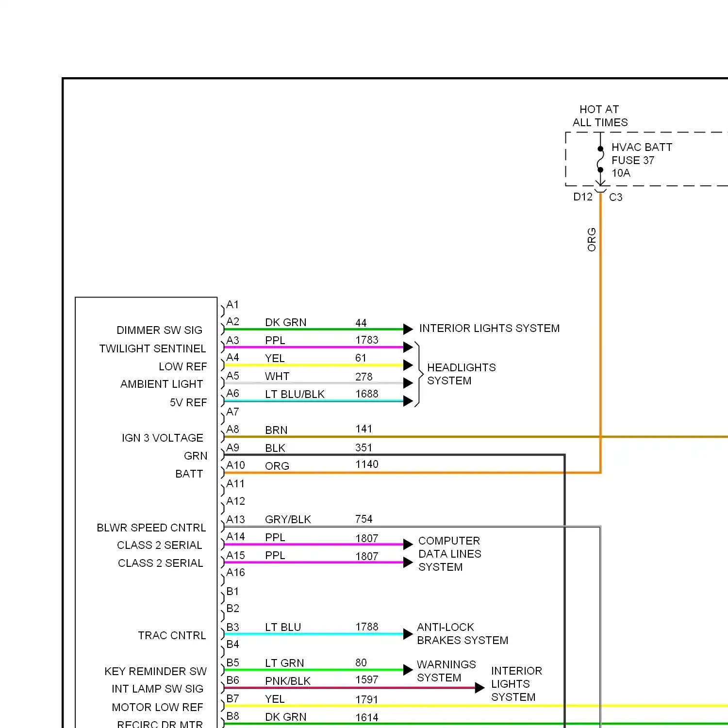The image size is (728, 728).
Task: Select the INT LAMP SW SIG label
Action: [157, 689]
